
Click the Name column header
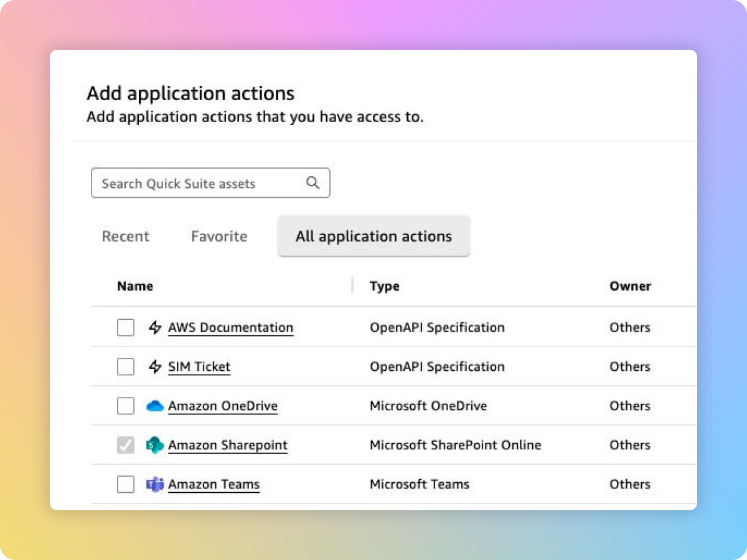pyautogui.click(x=135, y=286)
